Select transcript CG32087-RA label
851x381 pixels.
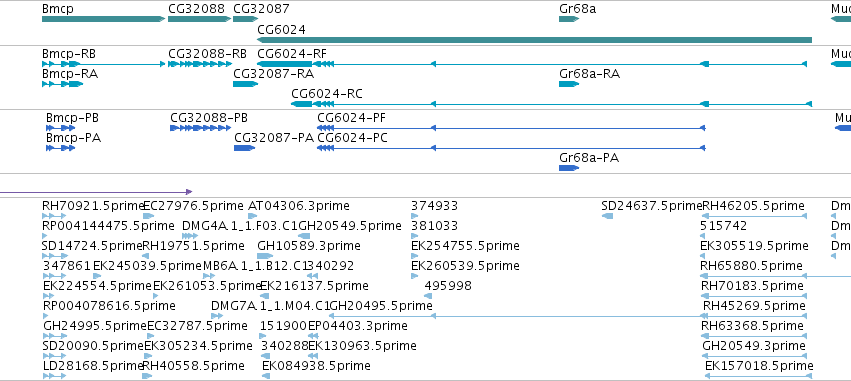click(x=273, y=74)
